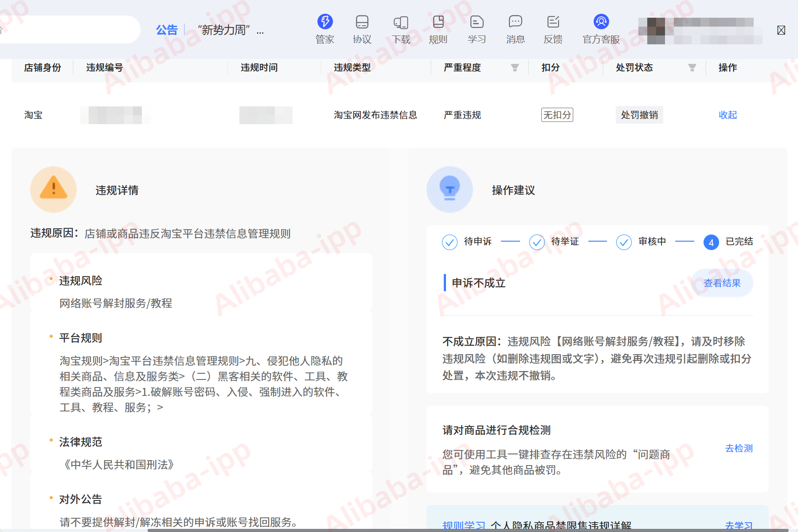Click the 无扣分 tag
This screenshot has width=798, height=532.
(x=557, y=115)
